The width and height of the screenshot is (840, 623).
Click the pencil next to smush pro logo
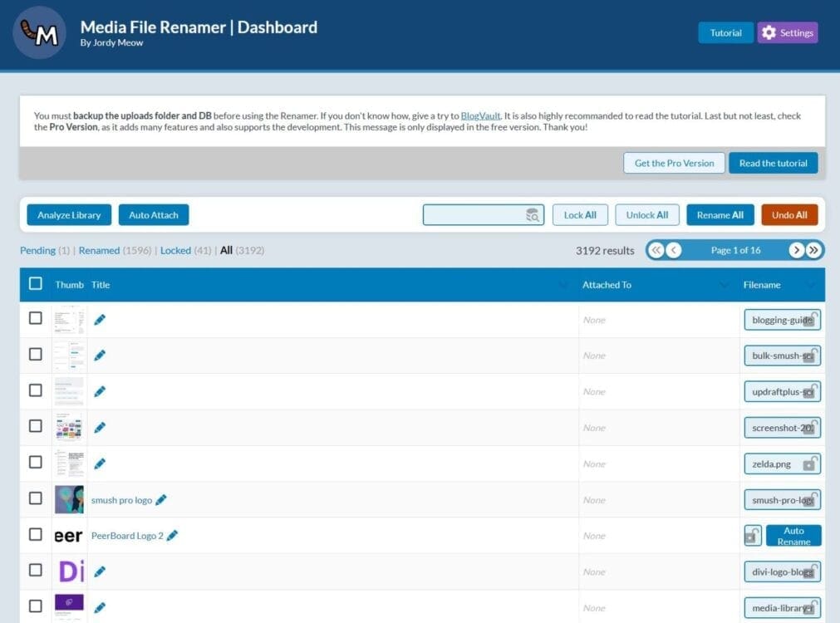[160, 500]
